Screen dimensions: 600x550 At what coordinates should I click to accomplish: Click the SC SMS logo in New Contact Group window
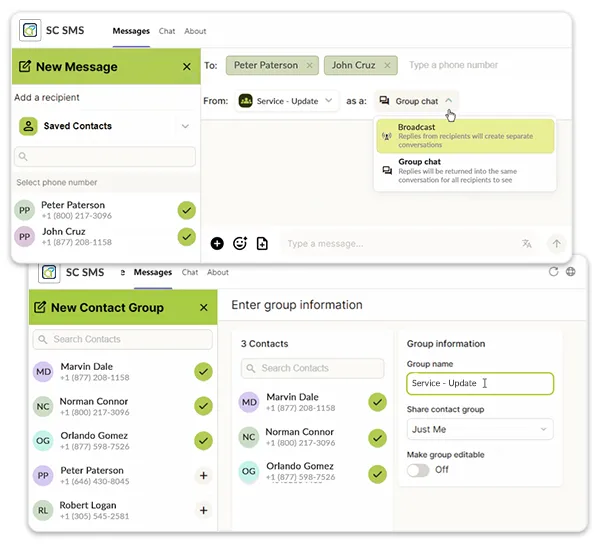[x=49, y=273]
